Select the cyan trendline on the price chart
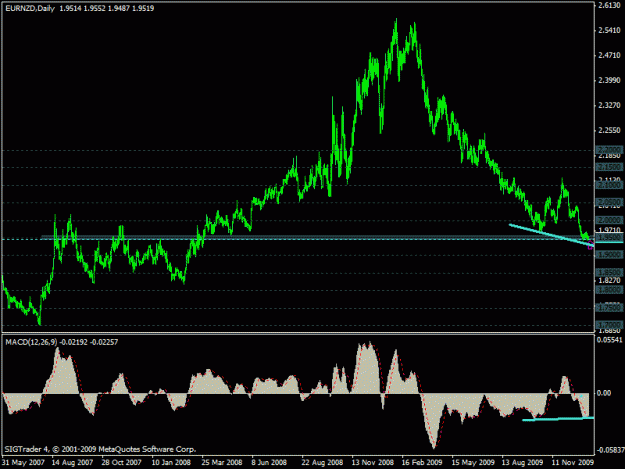625x469 pixels. point(550,235)
